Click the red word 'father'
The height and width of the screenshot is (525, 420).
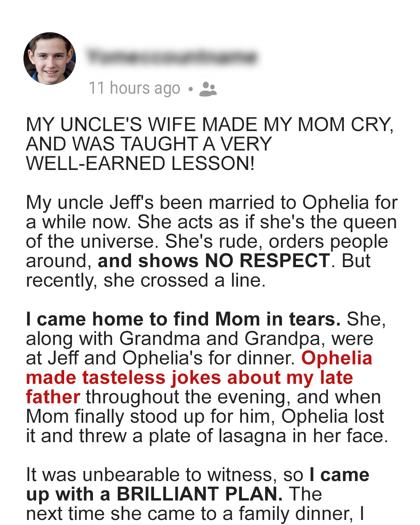53,397
